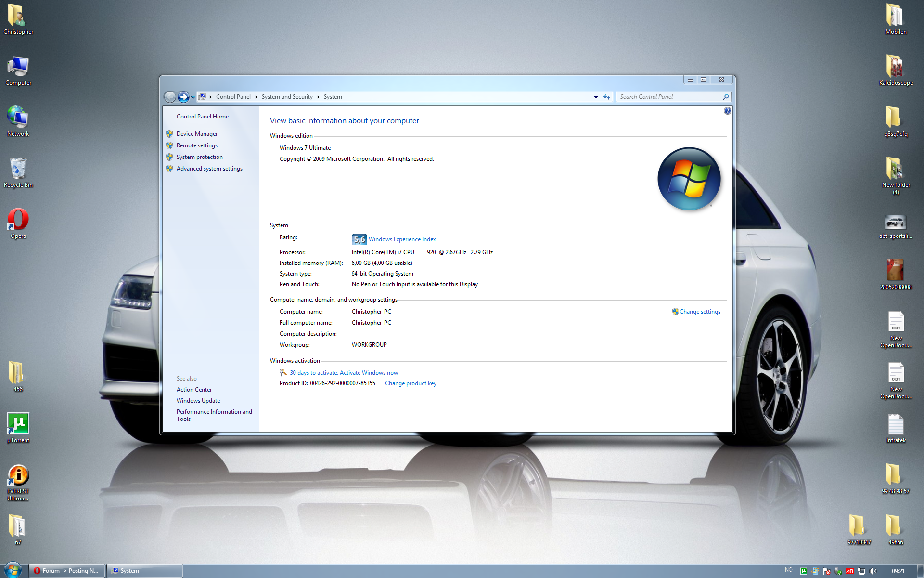Click the 5,6 rating badge
This screenshot has height=578, width=924.
coord(359,239)
